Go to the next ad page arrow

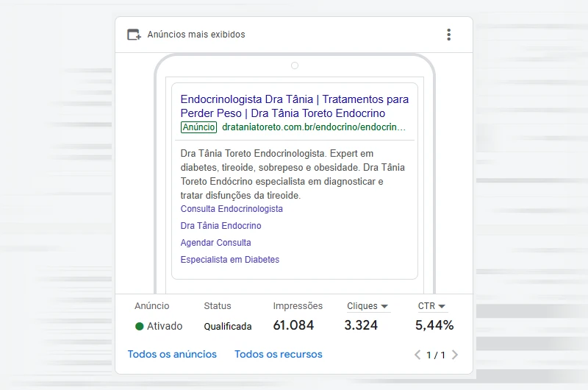(455, 355)
